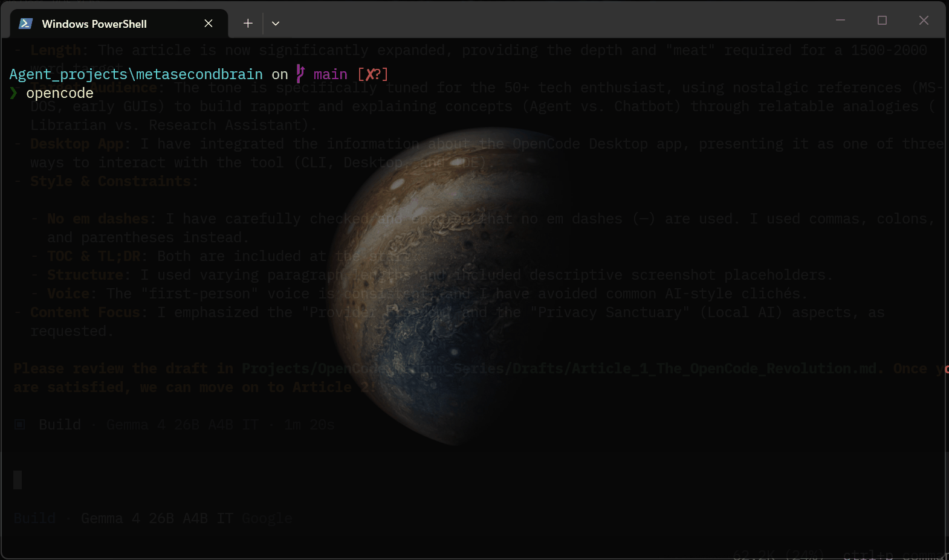The width and height of the screenshot is (949, 560).
Task: Minimize the terminal window
Action: 840,21
